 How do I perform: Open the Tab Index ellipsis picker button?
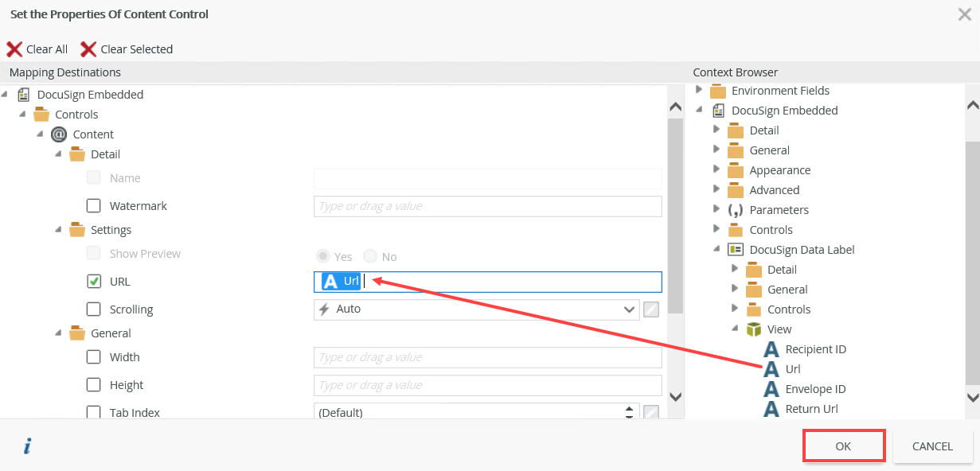[651, 412]
